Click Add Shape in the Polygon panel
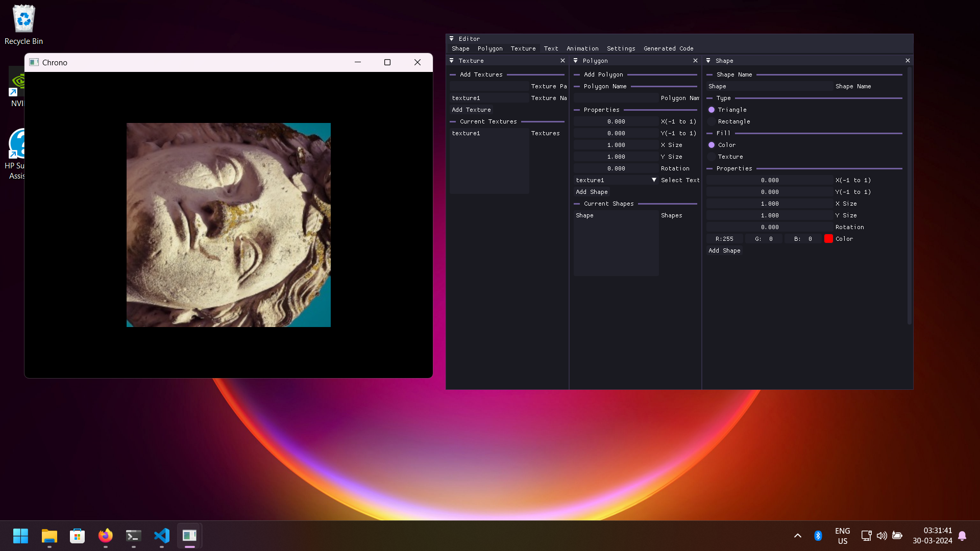980x551 pixels. (592, 192)
